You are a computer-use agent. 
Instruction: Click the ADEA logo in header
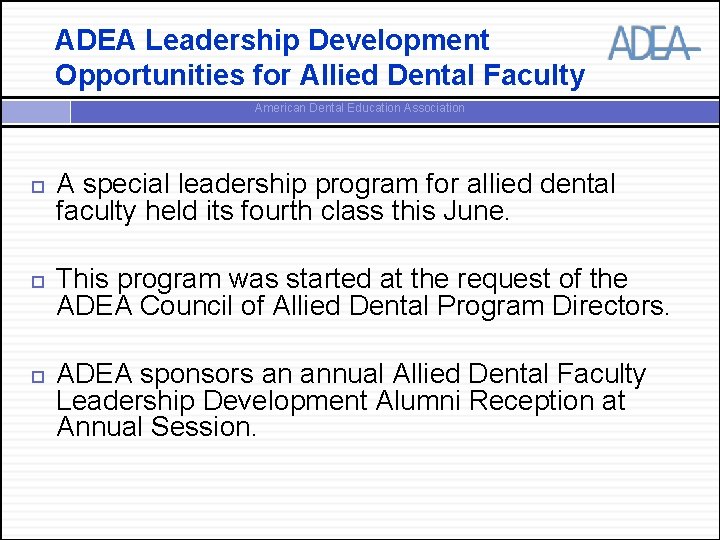[654, 43]
